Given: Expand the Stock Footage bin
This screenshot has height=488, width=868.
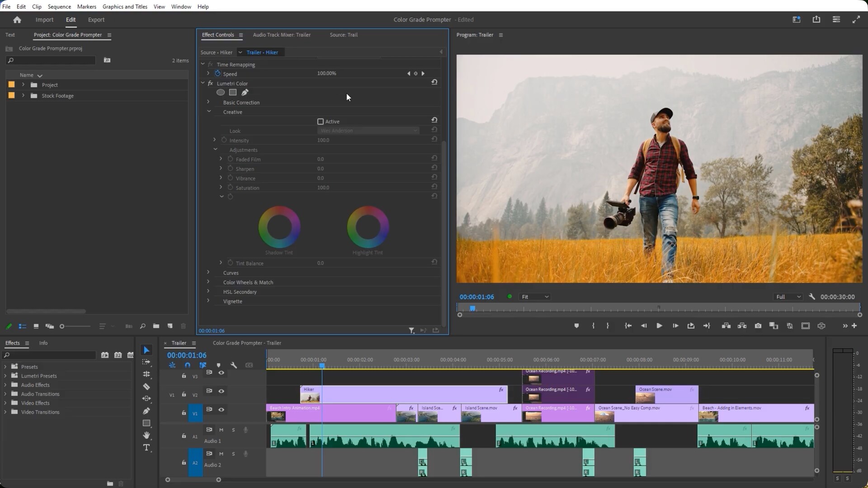Looking at the screenshot, I should [x=24, y=96].
